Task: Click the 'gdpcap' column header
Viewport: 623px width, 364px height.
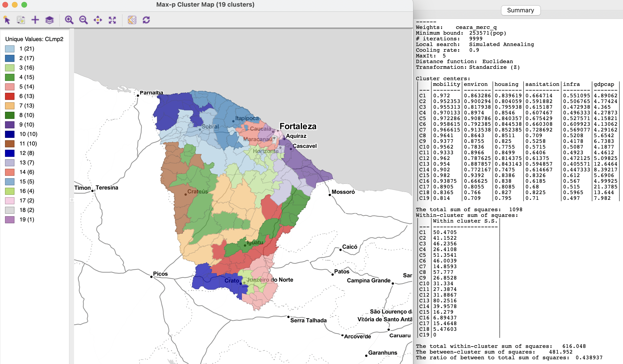Action: 604,84
